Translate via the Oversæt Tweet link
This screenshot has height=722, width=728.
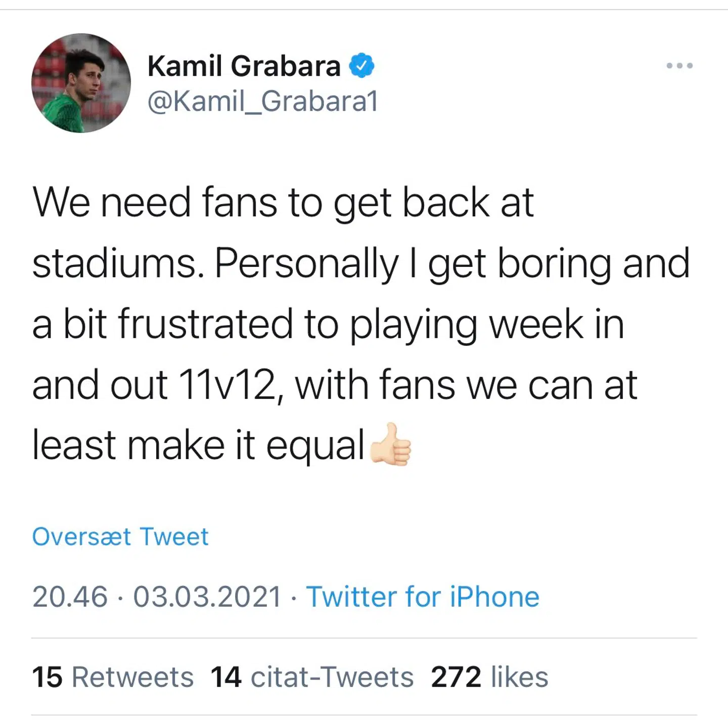point(120,536)
